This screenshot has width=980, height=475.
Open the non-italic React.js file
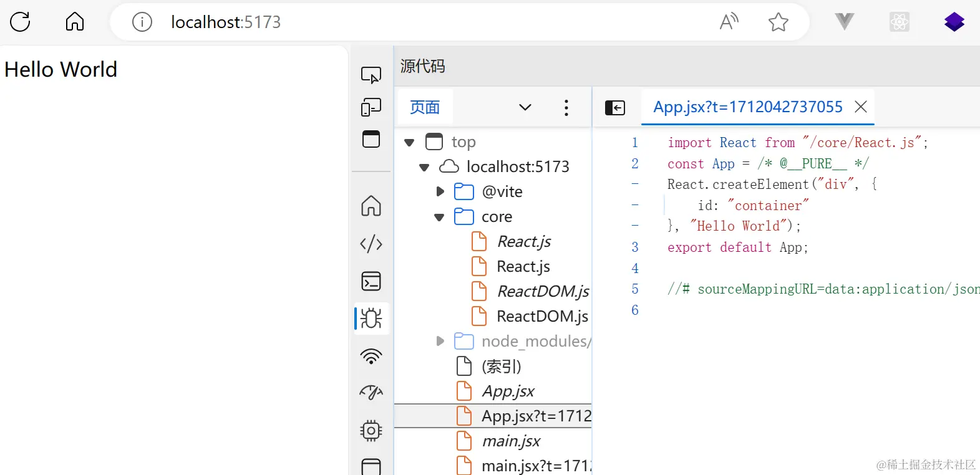[x=523, y=266]
